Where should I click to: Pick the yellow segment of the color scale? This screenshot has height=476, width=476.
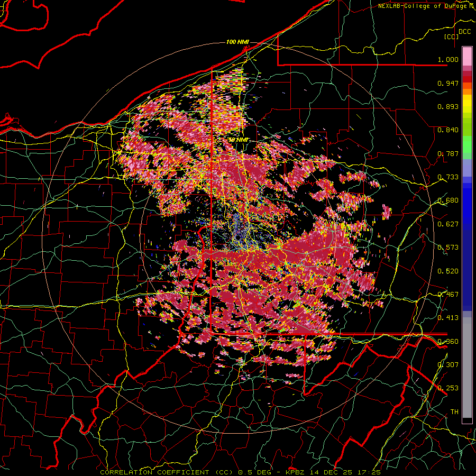point(467,104)
